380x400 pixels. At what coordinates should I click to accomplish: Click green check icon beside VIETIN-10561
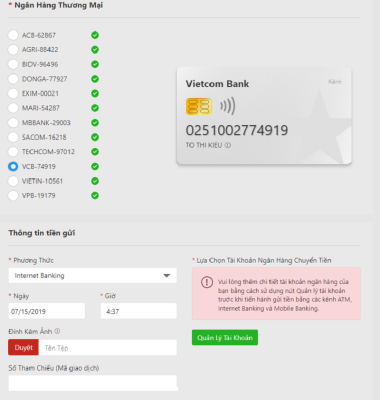coord(95,181)
